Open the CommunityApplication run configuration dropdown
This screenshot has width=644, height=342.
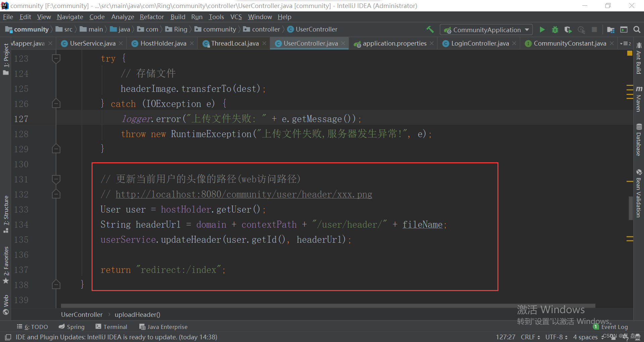486,30
